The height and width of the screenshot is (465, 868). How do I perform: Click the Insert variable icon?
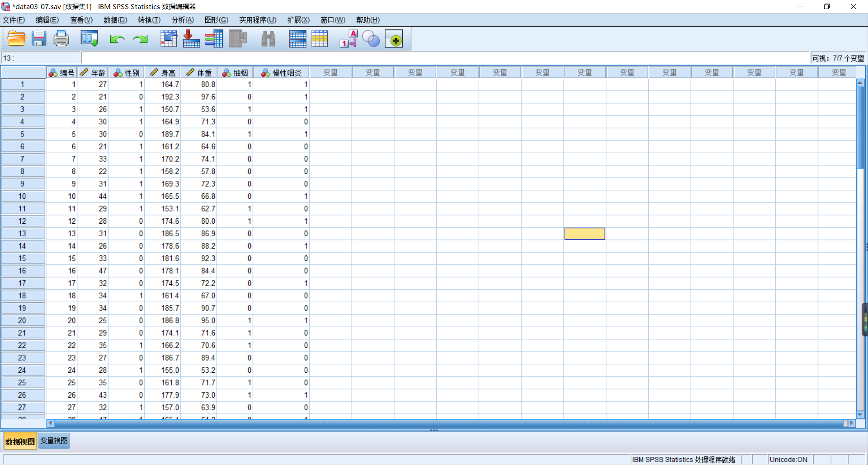coord(320,39)
